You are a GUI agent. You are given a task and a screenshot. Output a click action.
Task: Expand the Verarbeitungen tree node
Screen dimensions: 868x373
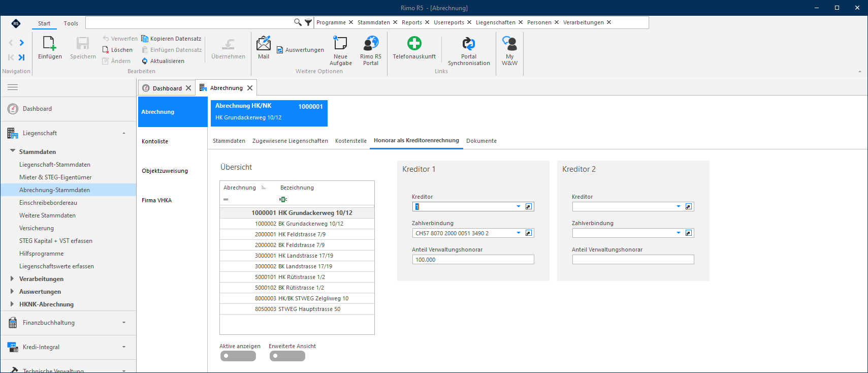12,278
